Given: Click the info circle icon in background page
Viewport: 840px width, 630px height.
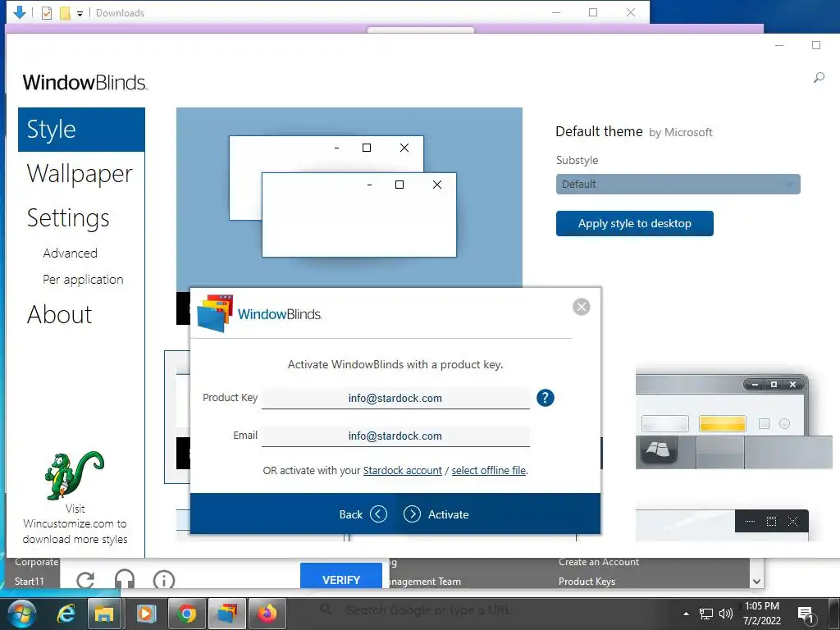Looking at the screenshot, I should tap(164, 580).
